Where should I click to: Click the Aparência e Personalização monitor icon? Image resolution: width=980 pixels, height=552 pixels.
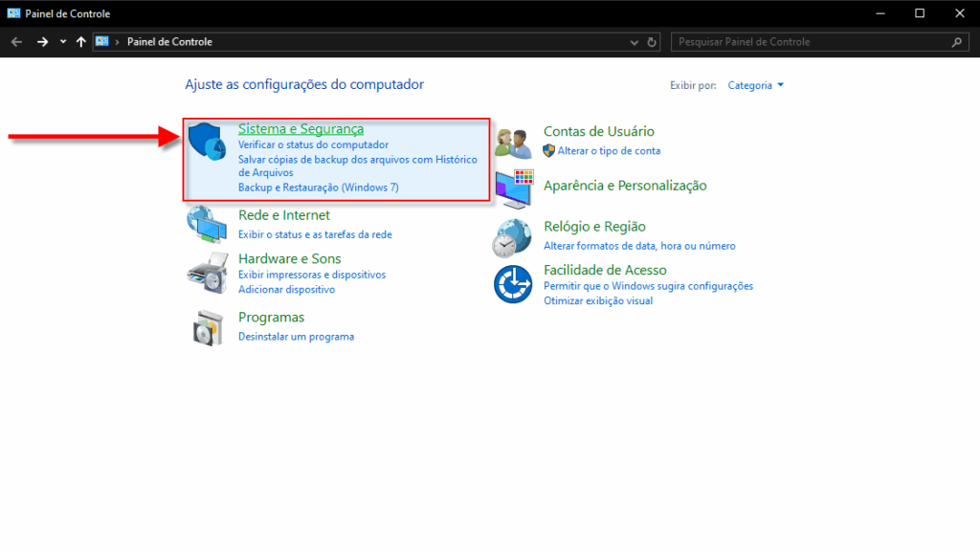[514, 188]
